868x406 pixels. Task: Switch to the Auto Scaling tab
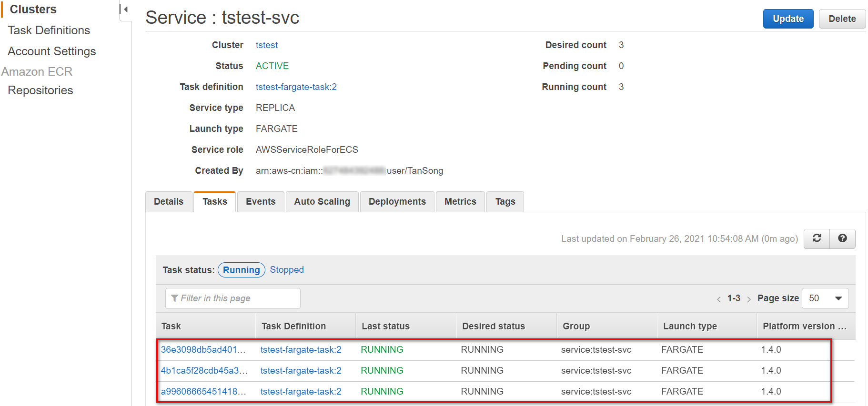[x=322, y=202]
